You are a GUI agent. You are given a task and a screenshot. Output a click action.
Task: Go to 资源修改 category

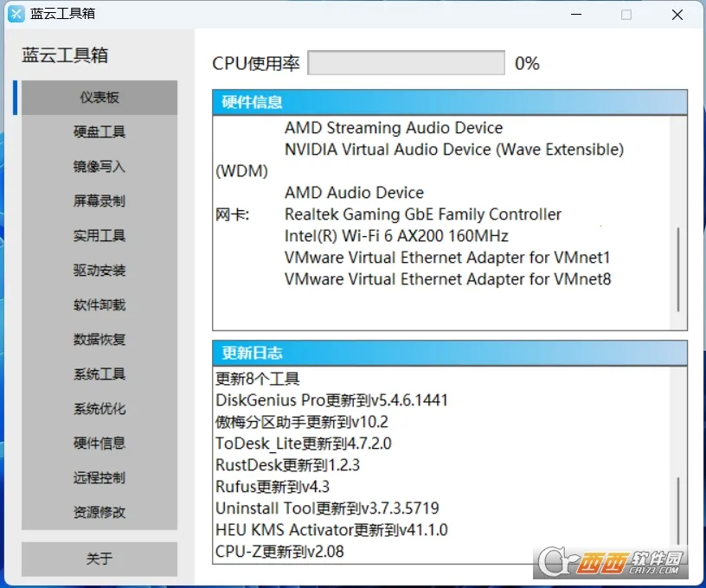(99, 513)
